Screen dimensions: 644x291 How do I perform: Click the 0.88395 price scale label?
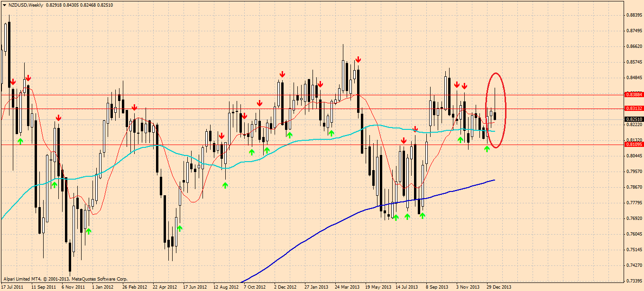coord(634,15)
